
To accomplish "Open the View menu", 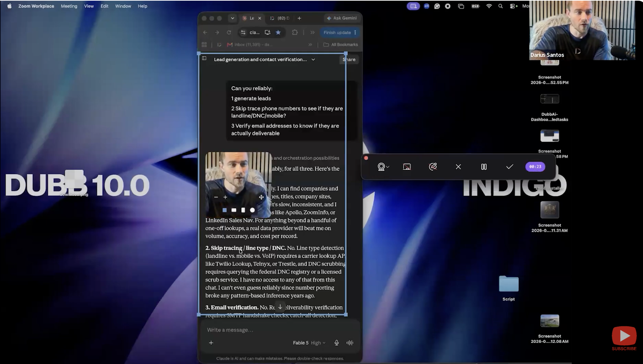I will pos(89,6).
